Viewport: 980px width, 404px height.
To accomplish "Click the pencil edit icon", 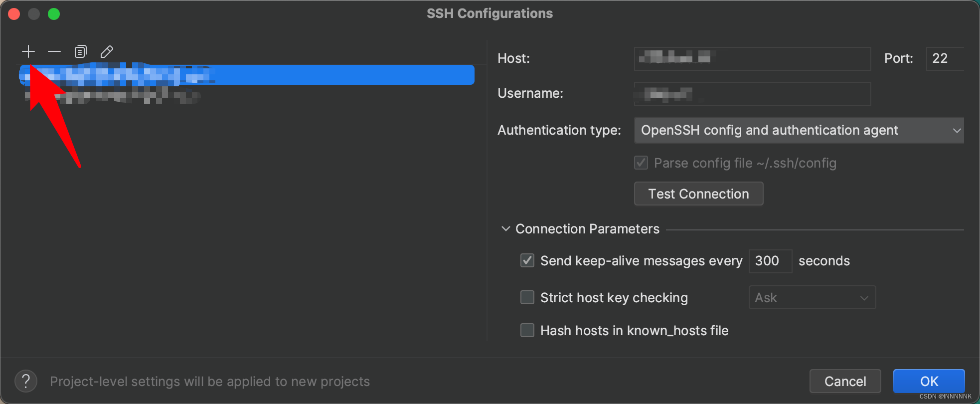I will point(107,51).
